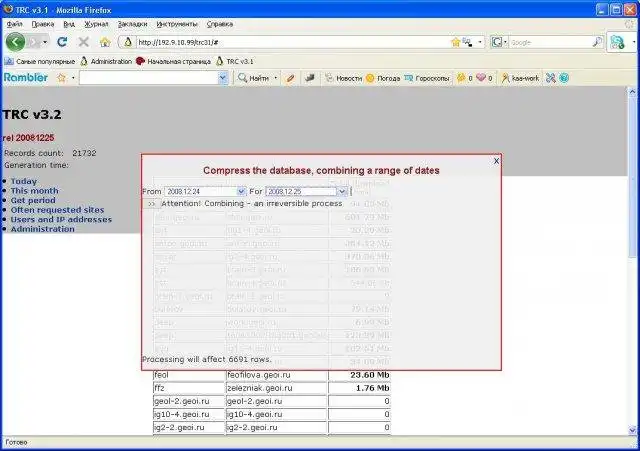Reload the page with the refresh icon
640x451 pixels.
62,42
